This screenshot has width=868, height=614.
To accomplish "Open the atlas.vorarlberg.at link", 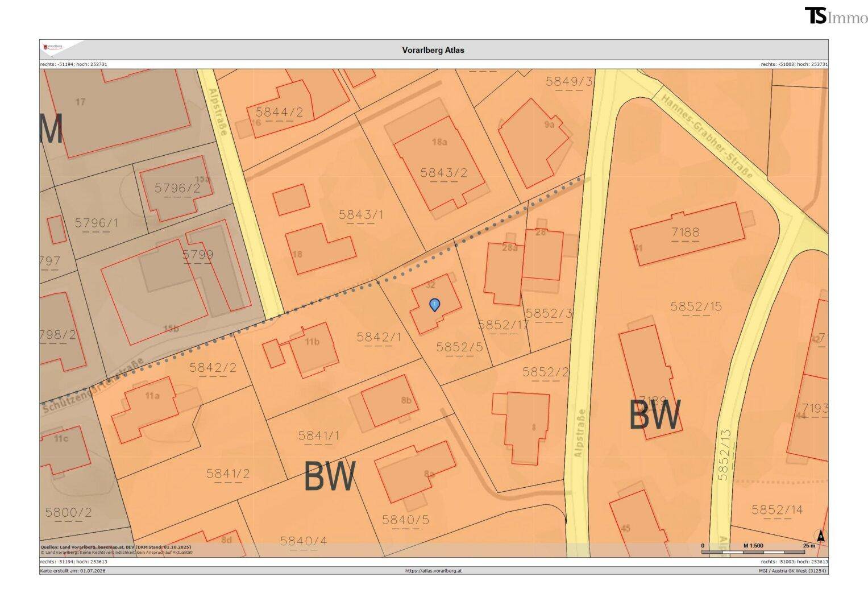I will 433,570.
